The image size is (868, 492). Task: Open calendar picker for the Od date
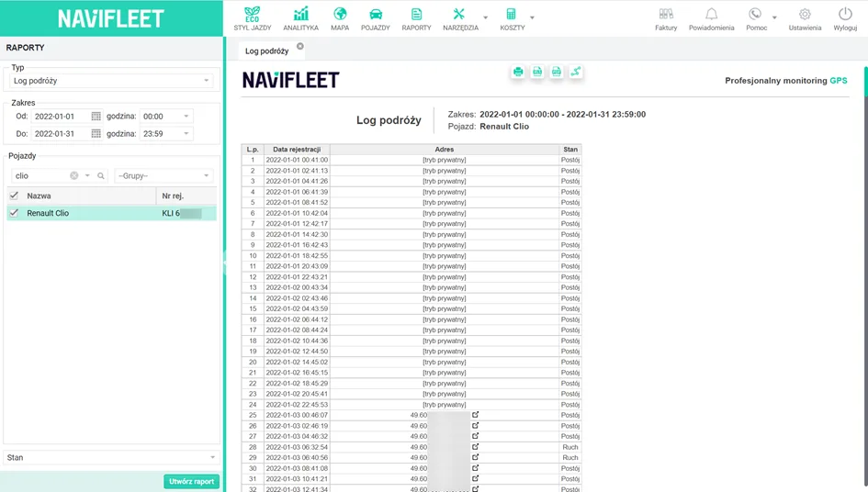(96, 117)
